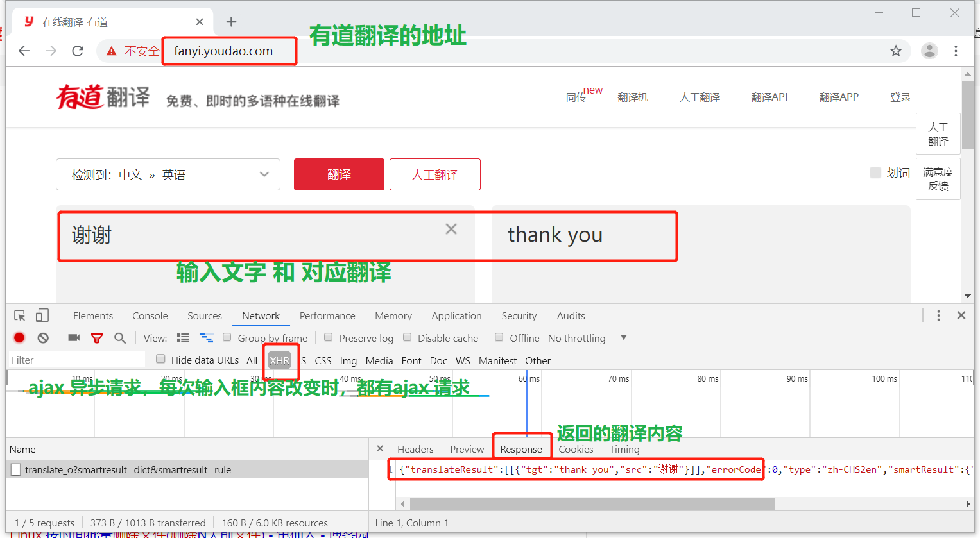Click the 登录 link

coord(900,97)
